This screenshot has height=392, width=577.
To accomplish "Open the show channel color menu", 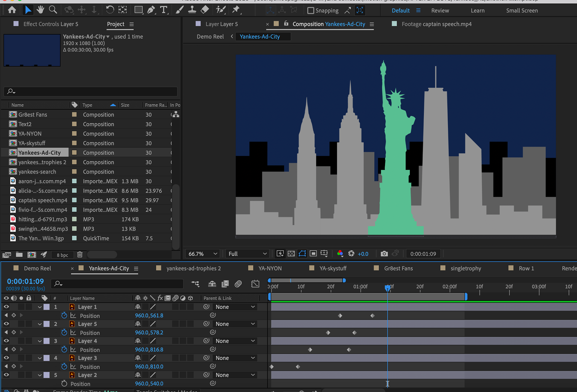I will coord(340,253).
